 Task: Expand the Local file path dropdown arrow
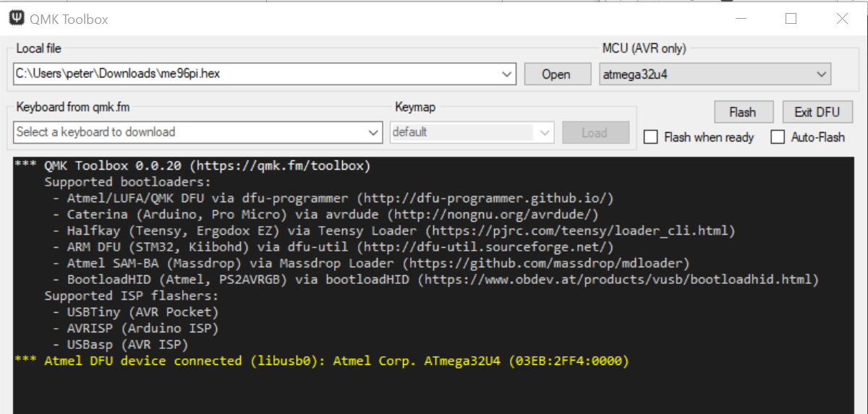tap(508, 74)
